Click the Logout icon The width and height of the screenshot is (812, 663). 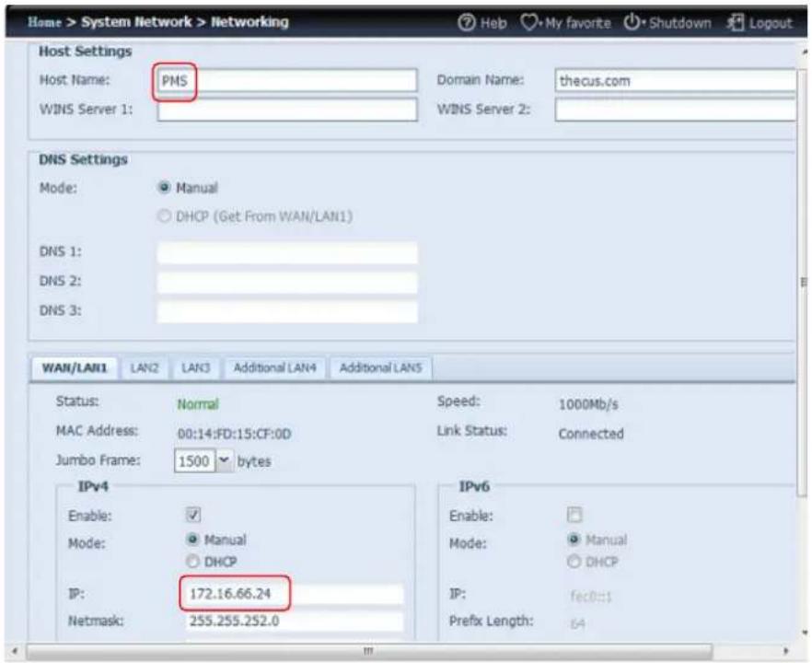coord(735,23)
